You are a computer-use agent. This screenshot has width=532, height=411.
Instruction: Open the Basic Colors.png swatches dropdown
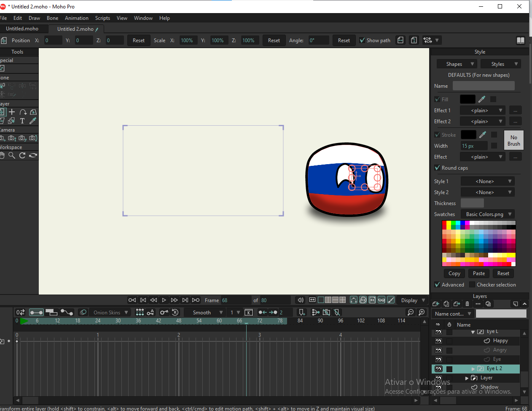(x=487, y=214)
